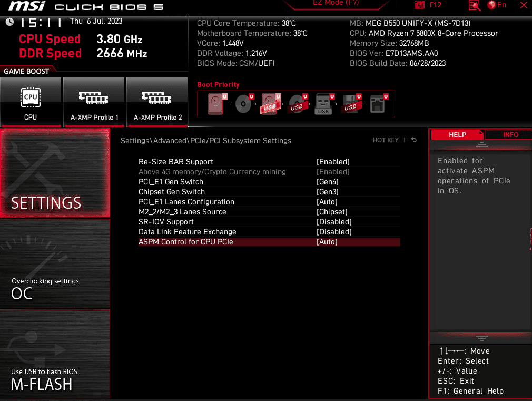Select the PCI_E1 Gen Switch label

171,182
